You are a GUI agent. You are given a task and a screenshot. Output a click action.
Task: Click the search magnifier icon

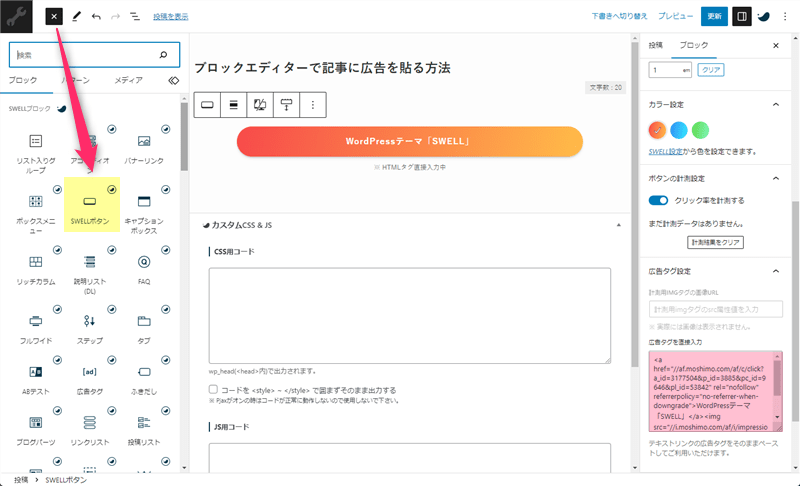tap(163, 55)
